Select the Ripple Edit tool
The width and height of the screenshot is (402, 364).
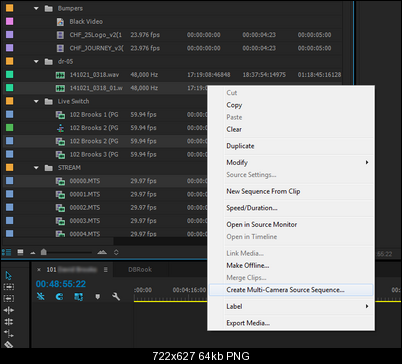8,310
